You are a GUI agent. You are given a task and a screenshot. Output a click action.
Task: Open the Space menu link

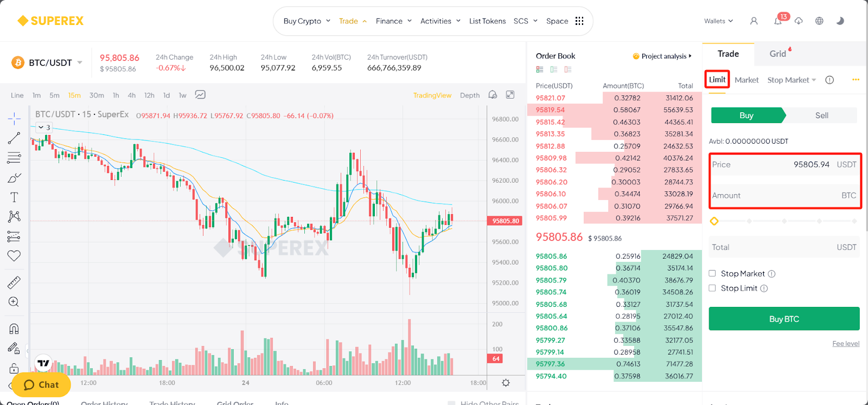(557, 21)
